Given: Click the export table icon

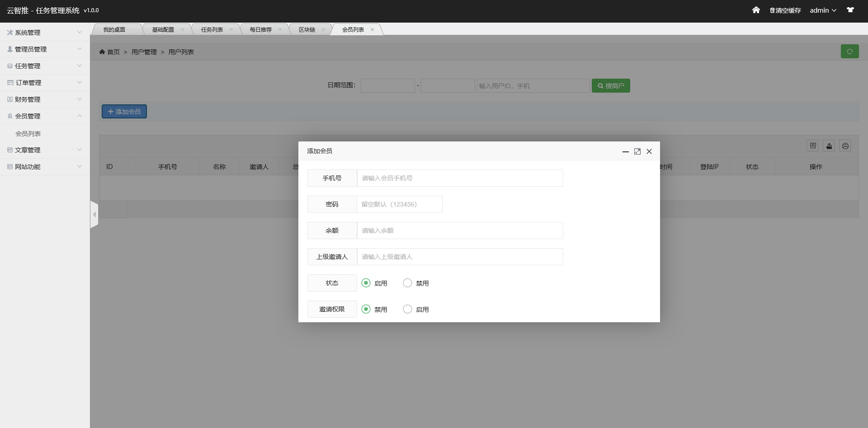Looking at the screenshot, I should coord(829,146).
